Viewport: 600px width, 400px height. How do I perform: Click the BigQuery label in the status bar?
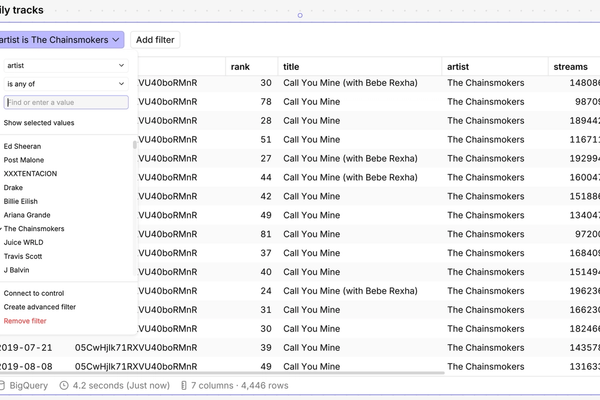29,385
